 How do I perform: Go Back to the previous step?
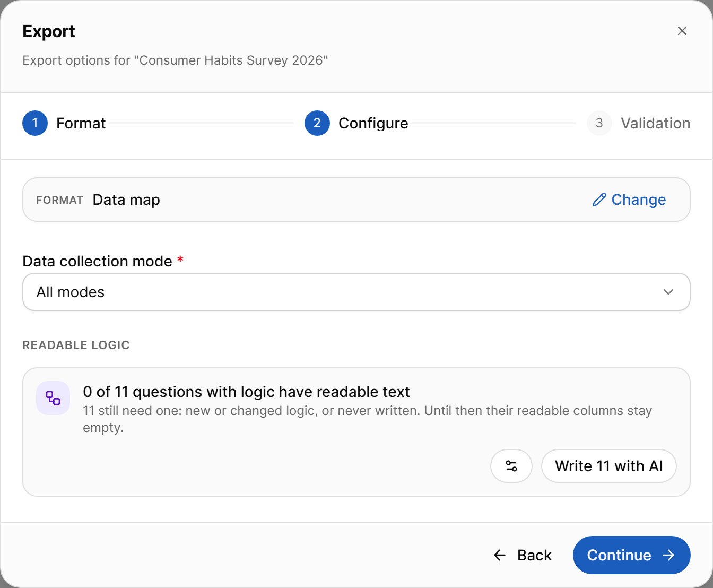point(523,555)
